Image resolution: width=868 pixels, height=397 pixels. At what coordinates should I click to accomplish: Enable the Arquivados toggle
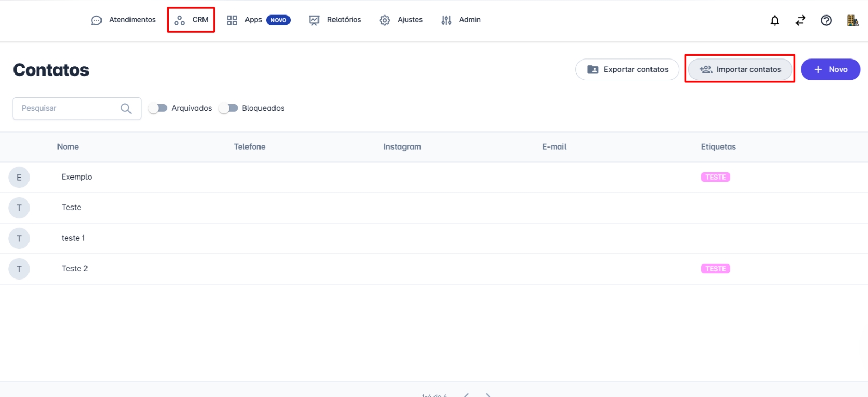[x=158, y=108]
